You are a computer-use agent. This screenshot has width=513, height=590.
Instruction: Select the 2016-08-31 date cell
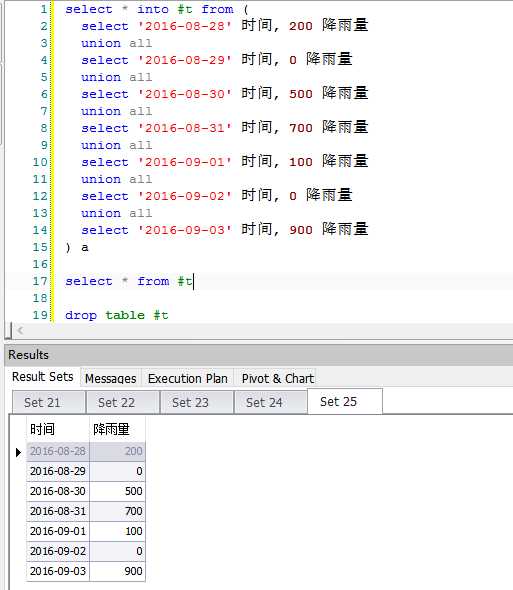(x=58, y=511)
